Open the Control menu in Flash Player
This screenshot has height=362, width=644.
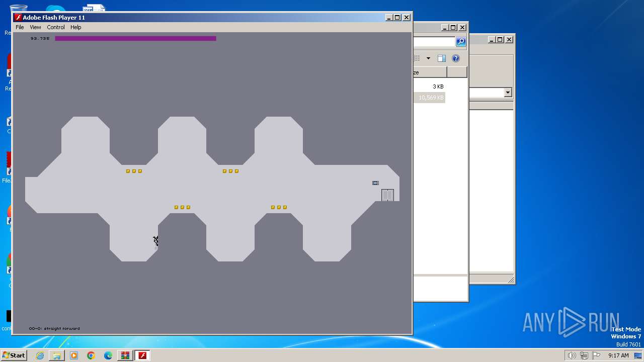[x=56, y=27]
